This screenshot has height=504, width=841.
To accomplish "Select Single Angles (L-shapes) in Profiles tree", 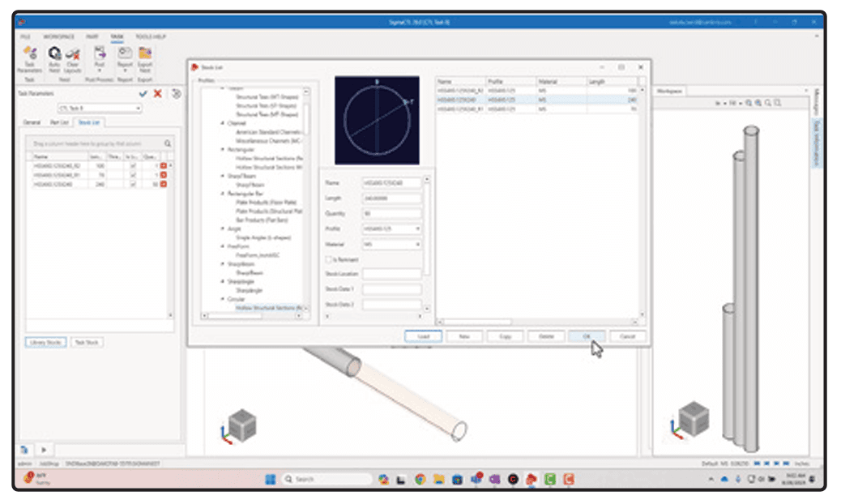I will [x=263, y=237].
